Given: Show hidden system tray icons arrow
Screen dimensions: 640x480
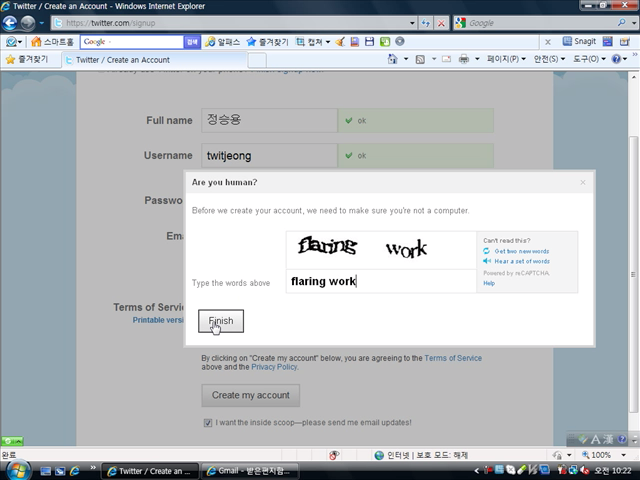Looking at the screenshot, I should tap(476, 471).
